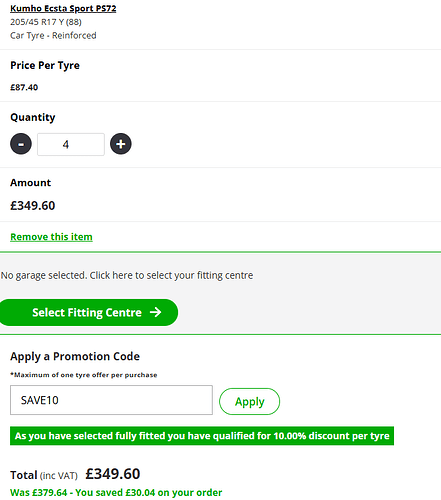Apply the SAVE10 promotion code
The width and height of the screenshot is (441, 500).
249,401
